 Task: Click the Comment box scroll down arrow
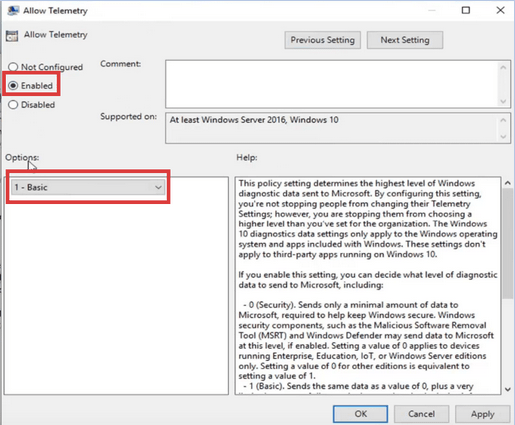point(503,101)
